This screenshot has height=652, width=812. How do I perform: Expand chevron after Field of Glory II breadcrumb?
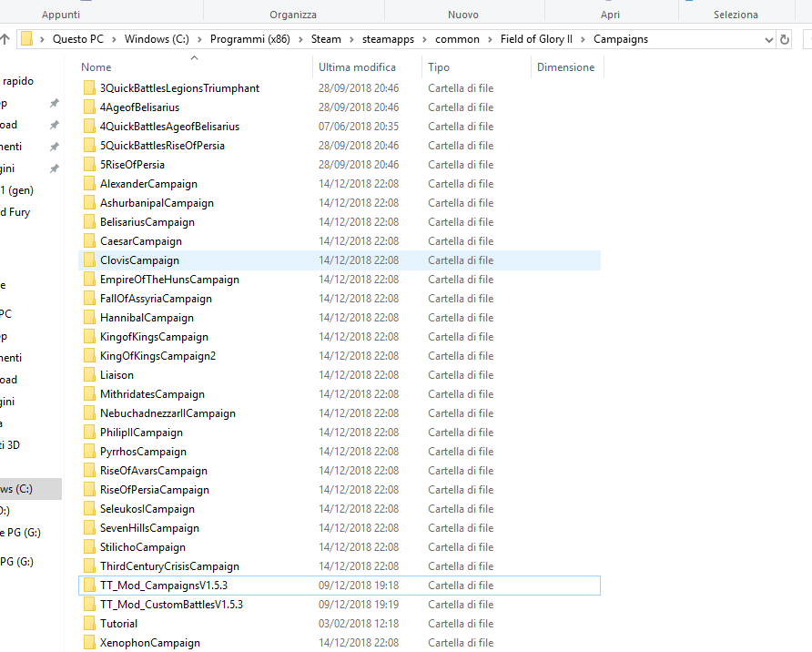click(x=584, y=39)
